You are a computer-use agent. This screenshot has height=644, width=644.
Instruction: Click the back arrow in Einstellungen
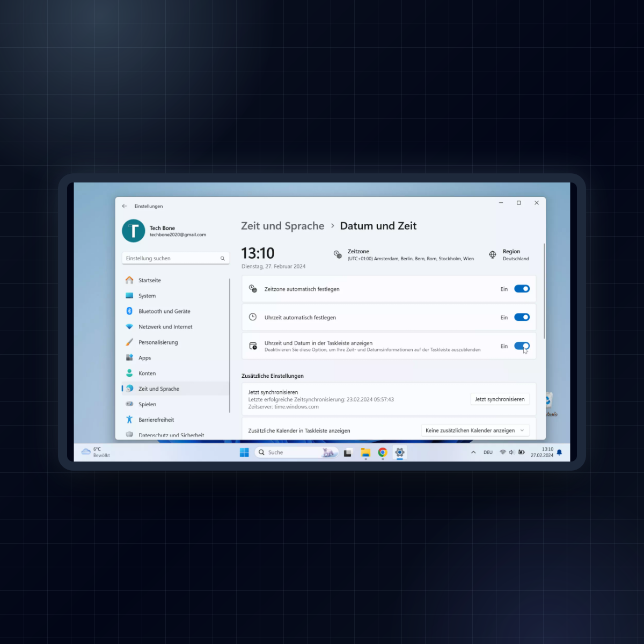coord(125,206)
